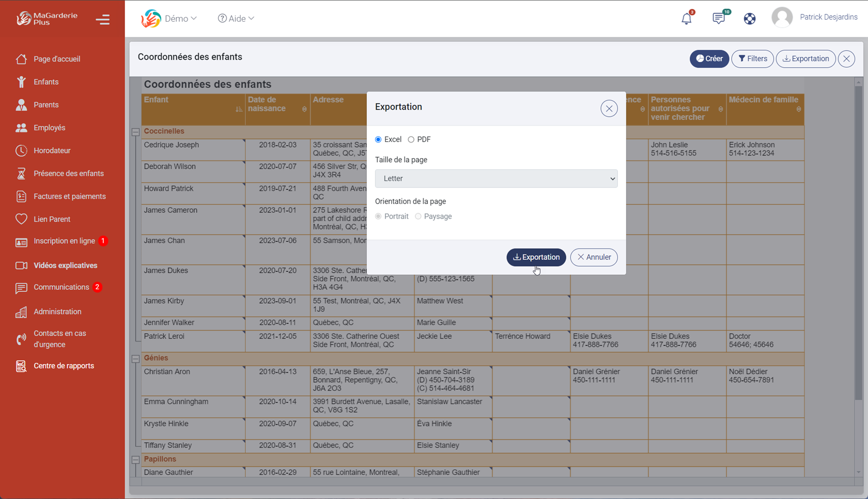Open the notifications bell icon
868x499 pixels.
tap(686, 18)
